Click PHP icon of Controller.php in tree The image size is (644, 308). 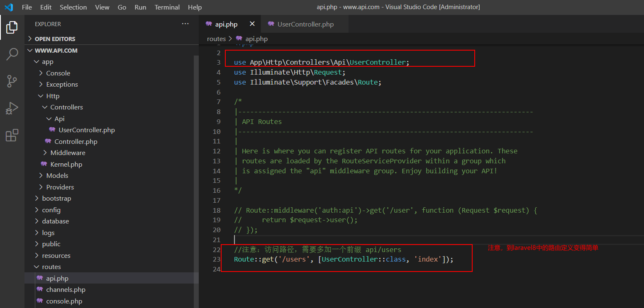48,141
